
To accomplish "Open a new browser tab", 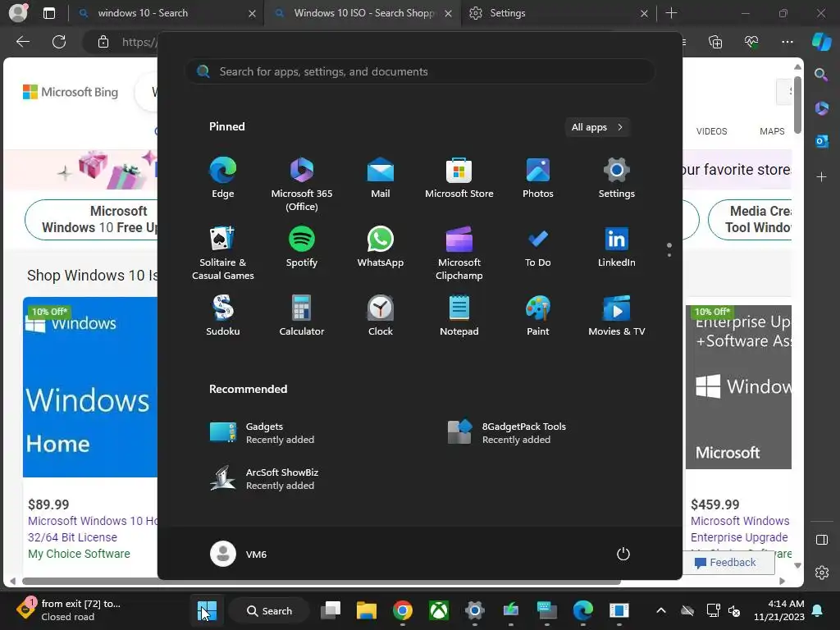I will pos(671,13).
